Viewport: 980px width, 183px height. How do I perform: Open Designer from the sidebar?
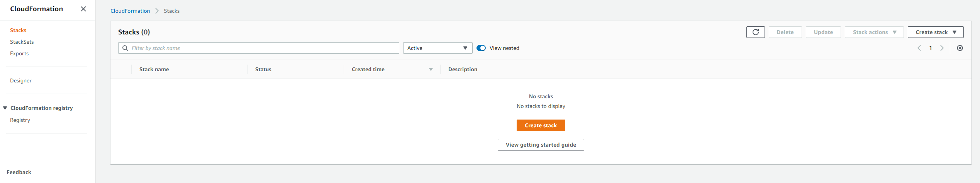(x=21, y=80)
